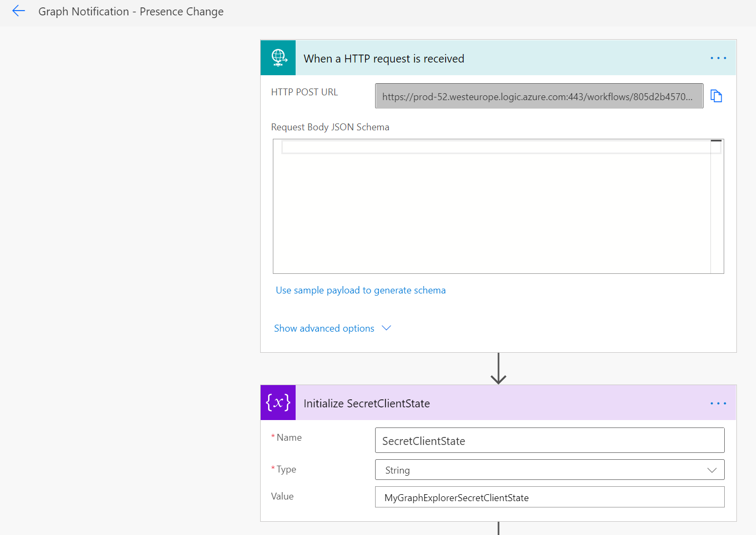The height and width of the screenshot is (535, 756).
Task: Click the JSON schema editor scrollbar
Action: coord(717,207)
